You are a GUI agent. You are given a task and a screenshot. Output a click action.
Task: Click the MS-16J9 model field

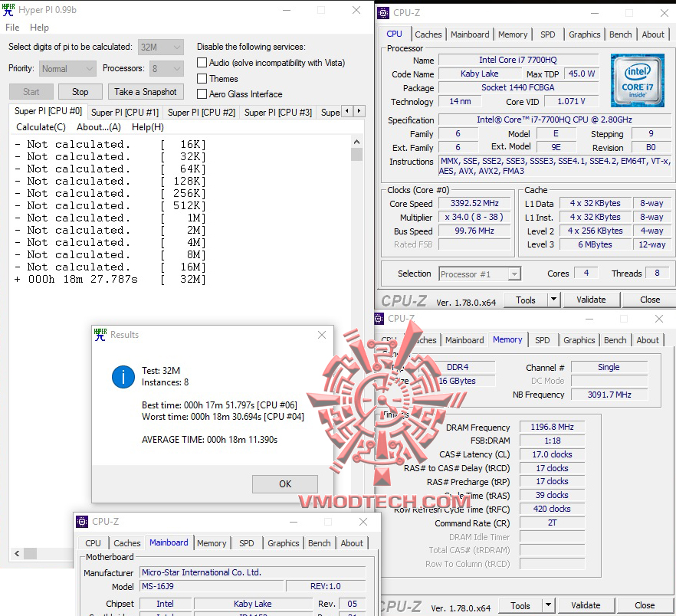(212, 586)
